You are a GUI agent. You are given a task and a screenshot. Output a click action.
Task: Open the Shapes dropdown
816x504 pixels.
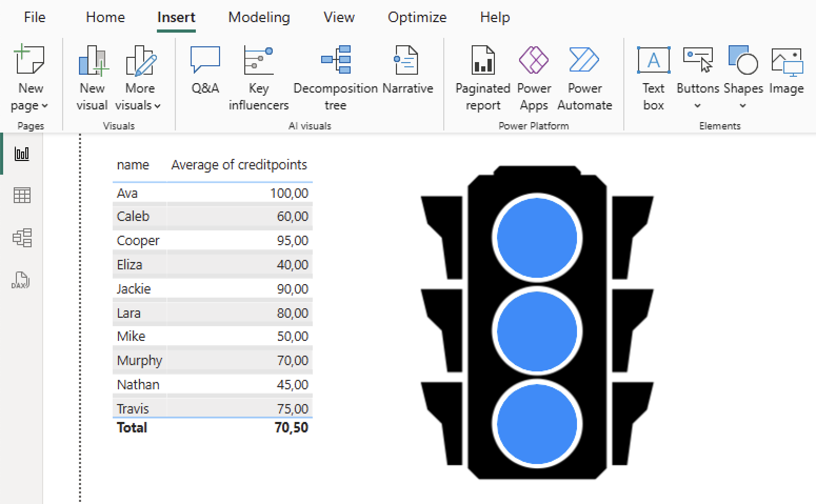[742, 105]
